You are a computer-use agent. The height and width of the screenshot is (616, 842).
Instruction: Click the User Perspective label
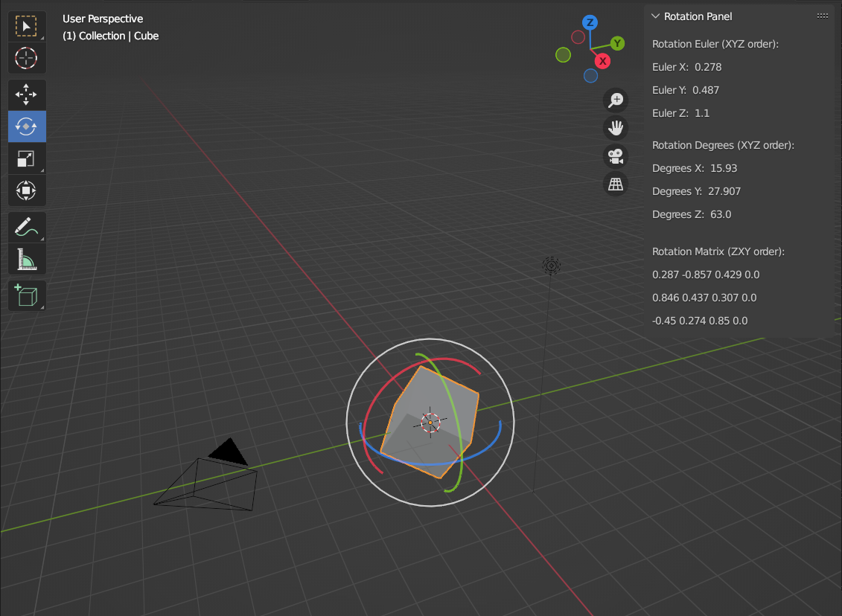click(103, 19)
